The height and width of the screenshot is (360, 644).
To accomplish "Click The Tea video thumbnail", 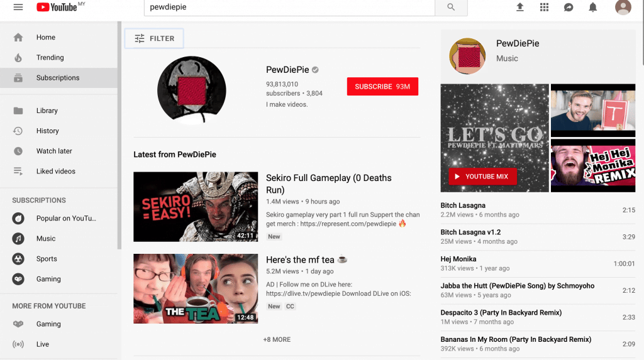I will [196, 288].
